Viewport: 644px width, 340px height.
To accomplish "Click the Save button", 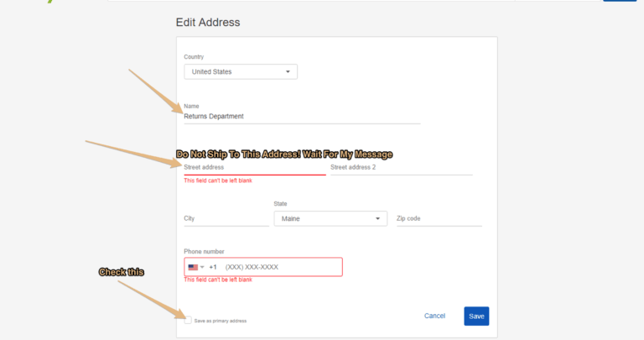I will click(476, 316).
